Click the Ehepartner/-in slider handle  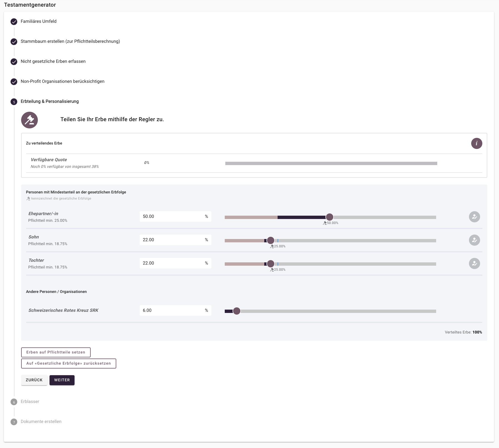[329, 217]
